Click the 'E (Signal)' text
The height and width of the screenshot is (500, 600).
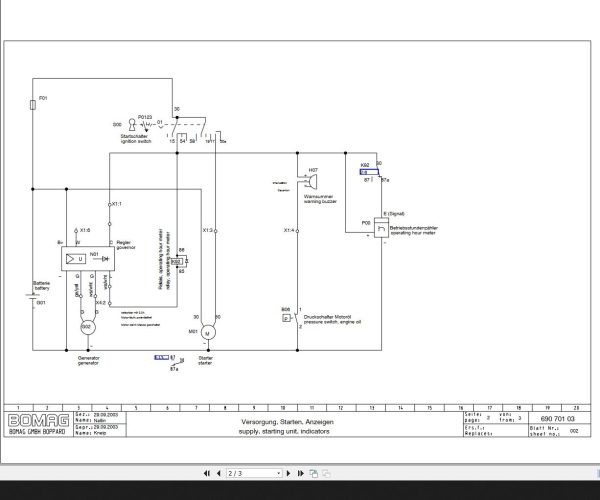394,214
